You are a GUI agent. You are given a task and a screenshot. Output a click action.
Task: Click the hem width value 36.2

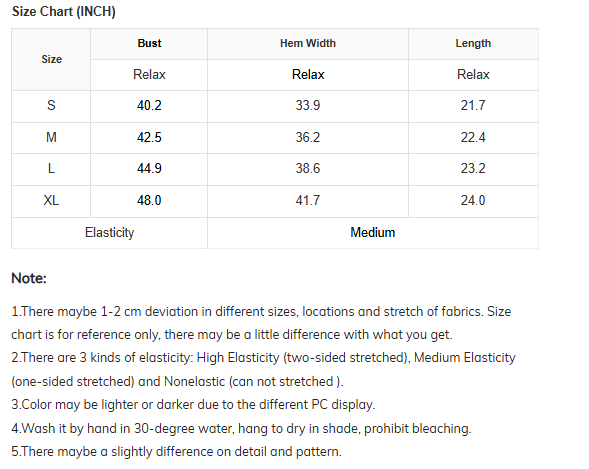click(308, 137)
